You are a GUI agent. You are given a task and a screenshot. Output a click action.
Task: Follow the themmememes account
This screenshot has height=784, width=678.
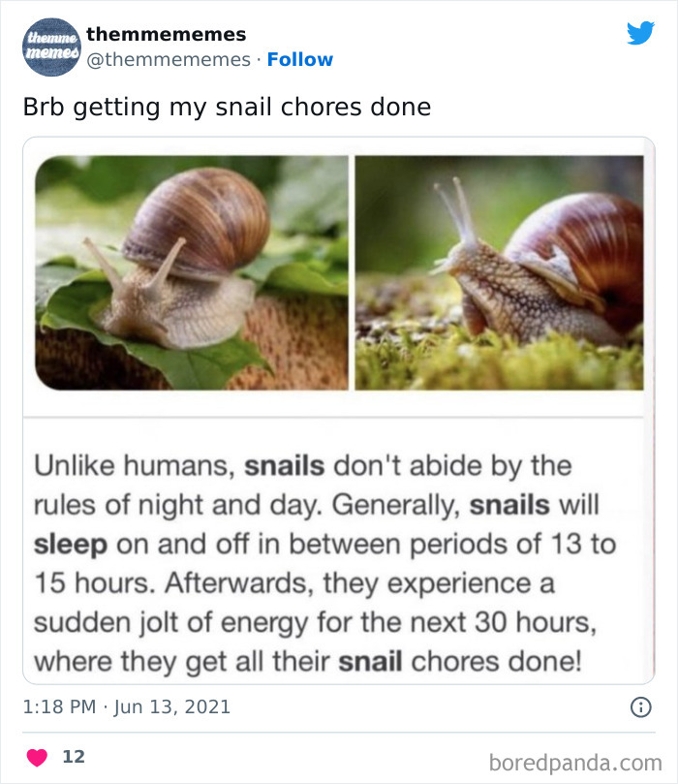tap(300, 59)
